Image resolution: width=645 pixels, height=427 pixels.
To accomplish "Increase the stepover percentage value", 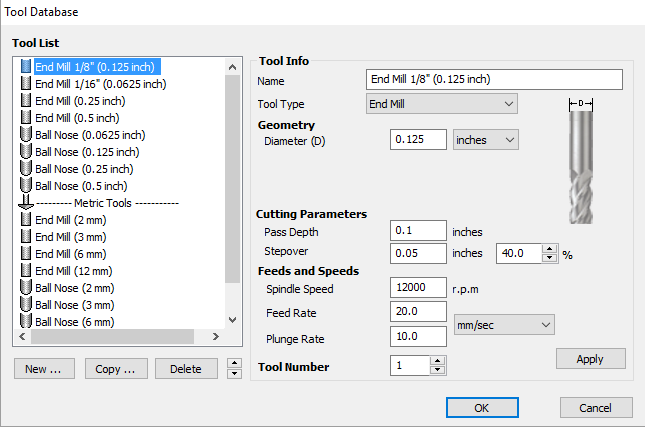I will pos(548,250).
